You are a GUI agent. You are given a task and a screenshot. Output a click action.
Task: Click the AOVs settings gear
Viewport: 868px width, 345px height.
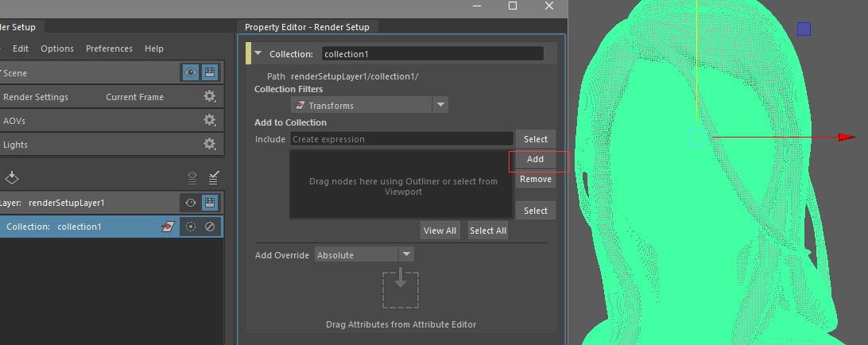[209, 121]
